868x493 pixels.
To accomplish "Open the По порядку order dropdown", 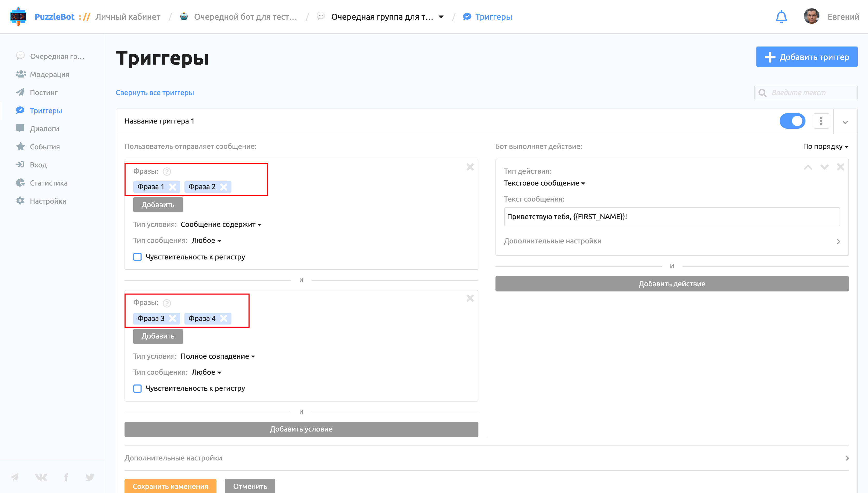I will click(x=825, y=146).
